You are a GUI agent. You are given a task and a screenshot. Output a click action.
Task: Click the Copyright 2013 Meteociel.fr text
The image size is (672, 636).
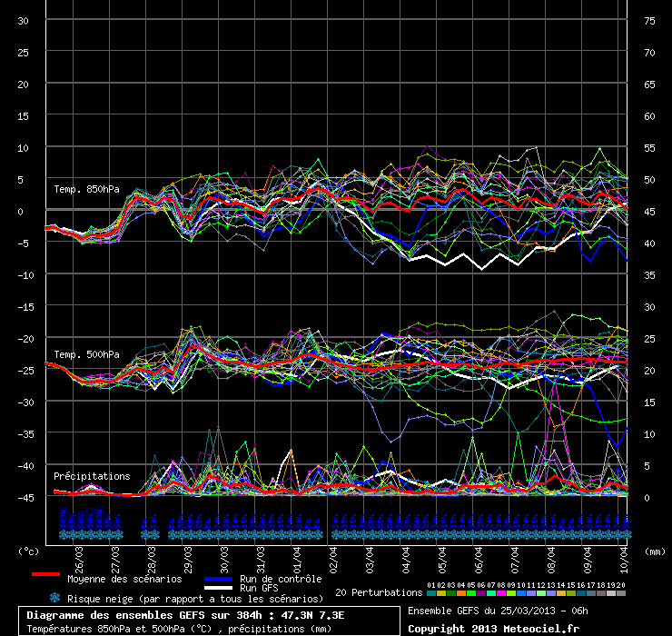[493, 628]
